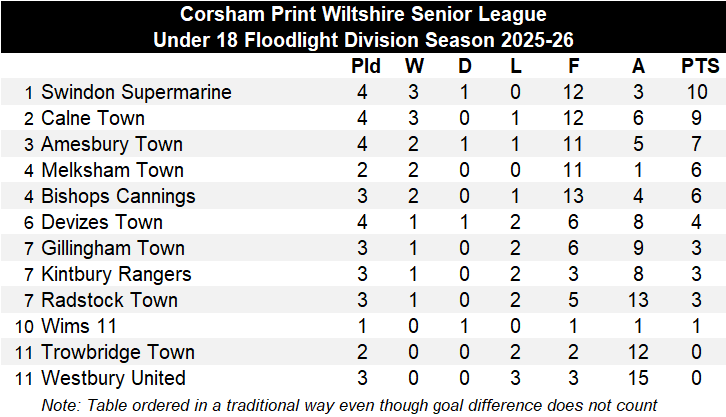Image resolution: width=726 pixels, height=417 pixels.
Task: Click the PTS column header
Action: click(700, 66)
